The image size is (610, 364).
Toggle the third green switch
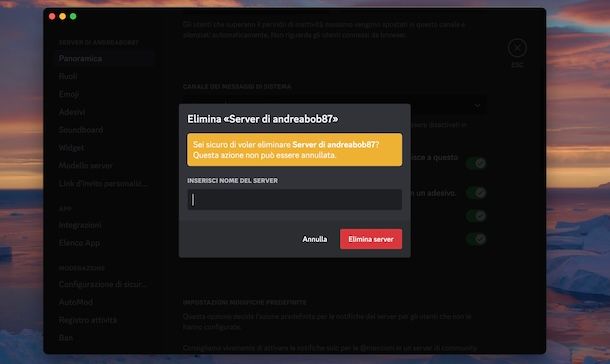pyautogui.click(x=476, y=216)
